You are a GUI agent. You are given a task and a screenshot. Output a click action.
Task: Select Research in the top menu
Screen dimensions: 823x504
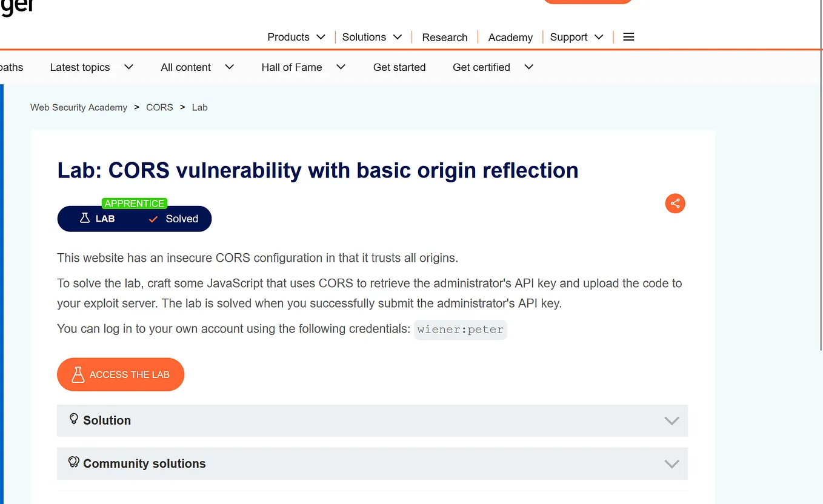(x=445, y=37)
